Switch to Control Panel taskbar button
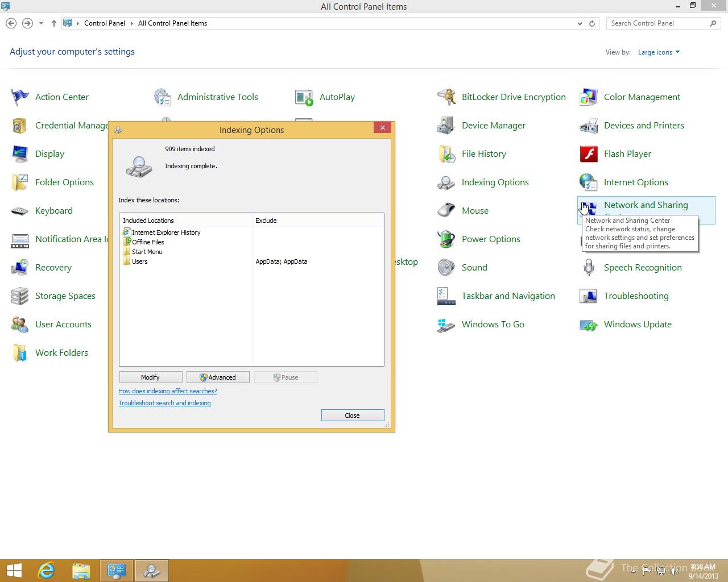This screenshot has height=582, width=728. 117,571
